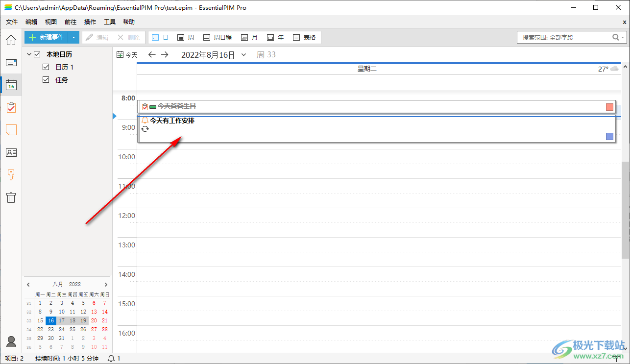The width and height of the screenshot is (630, 364).
Task: Go to next day arrow
Action: [165, 55]
